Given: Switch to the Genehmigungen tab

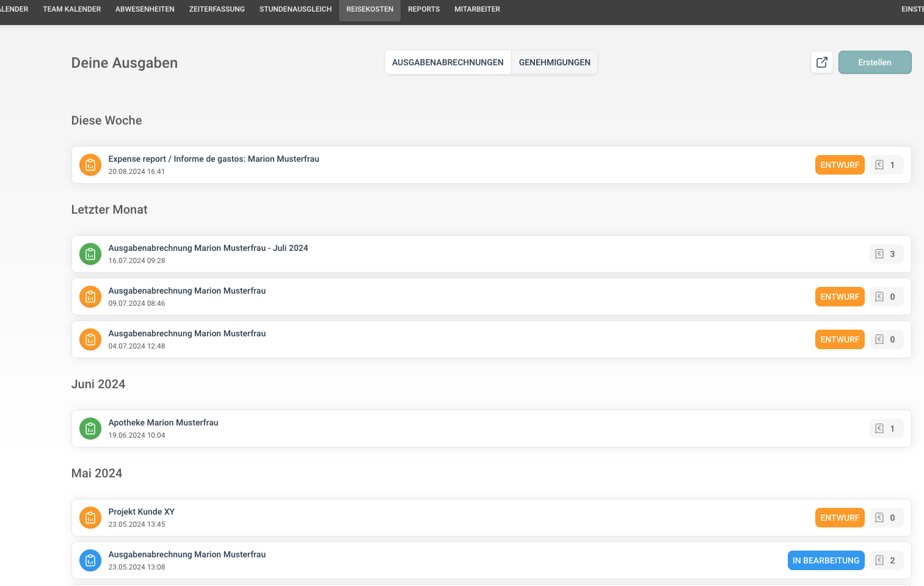Looking at the screenshot, I should coord(555,62).
